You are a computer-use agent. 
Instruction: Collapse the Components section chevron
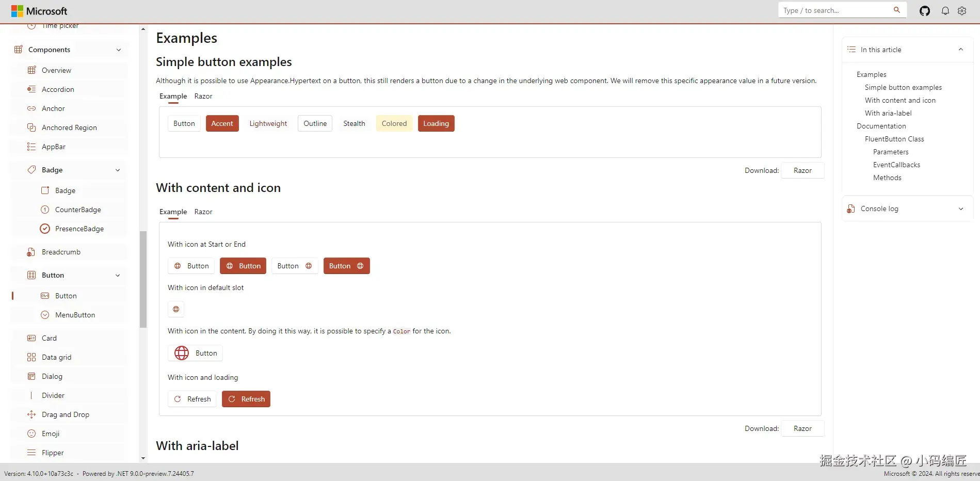click(x=119, y=50)
